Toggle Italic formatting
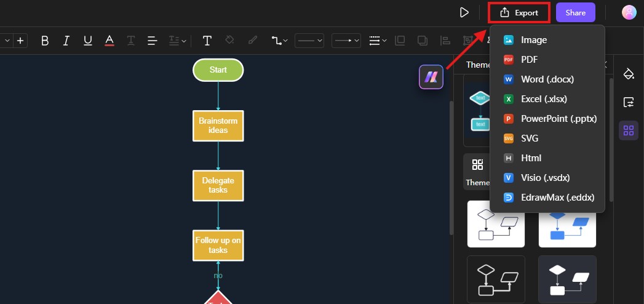 point(66,41)
